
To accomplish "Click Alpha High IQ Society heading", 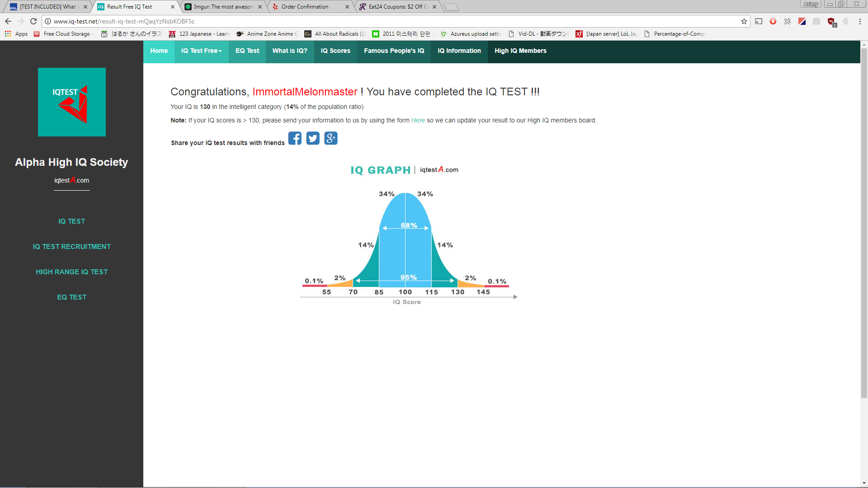I will [71, 162].
